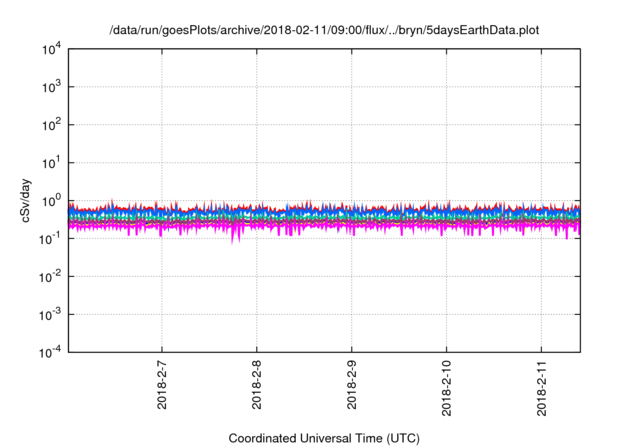Click the 2018-2-9 date tick label
The width and height of the screenshot is (640, 448).
click(x=351, y=384)
